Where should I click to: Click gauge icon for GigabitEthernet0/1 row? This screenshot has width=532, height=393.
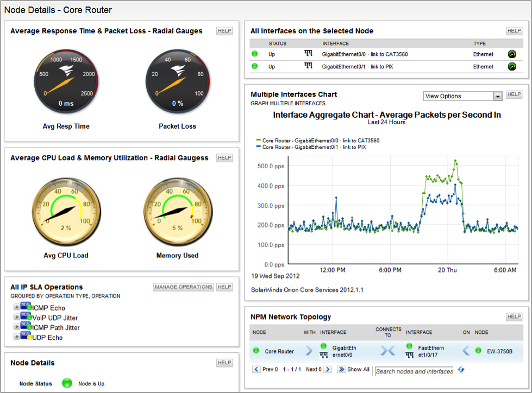(512, 67)
